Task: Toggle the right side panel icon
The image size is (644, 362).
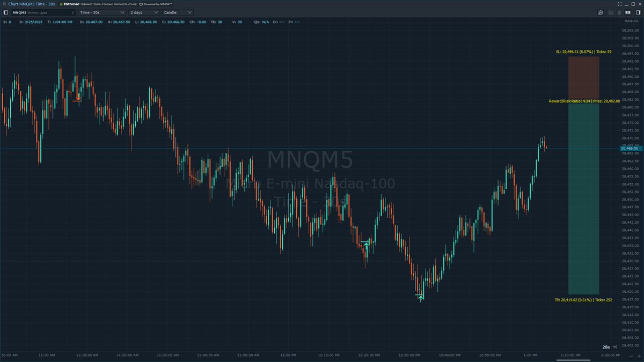Action: 638,12
